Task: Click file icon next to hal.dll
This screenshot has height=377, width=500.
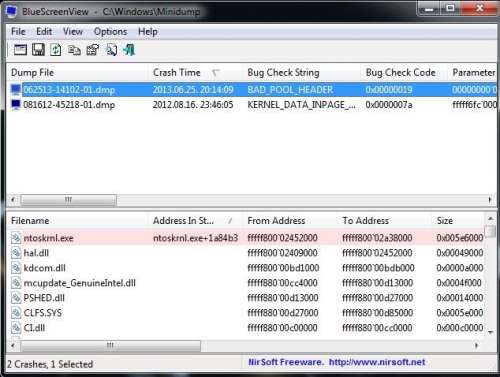Action: click(16, 253)
